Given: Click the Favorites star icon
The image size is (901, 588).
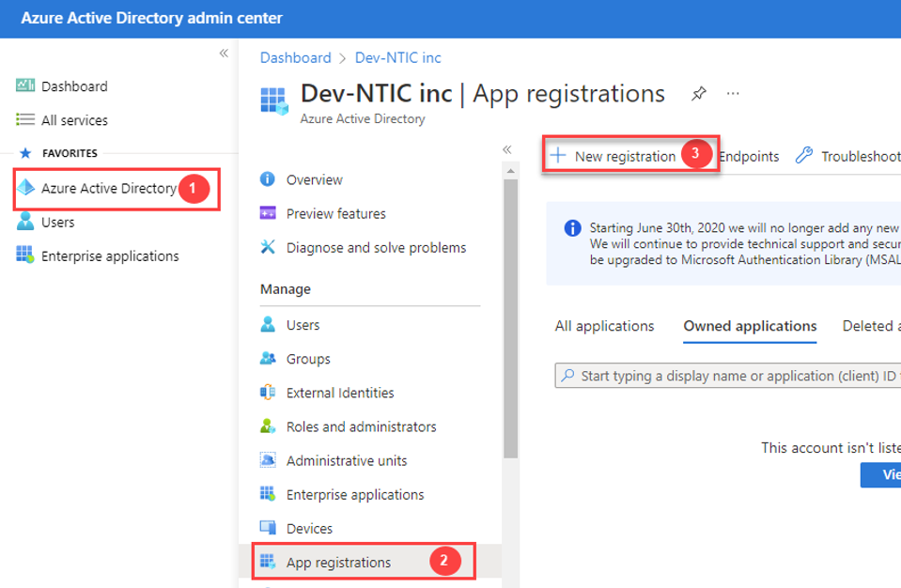Looking at the screenshot, I should point(25,153).
